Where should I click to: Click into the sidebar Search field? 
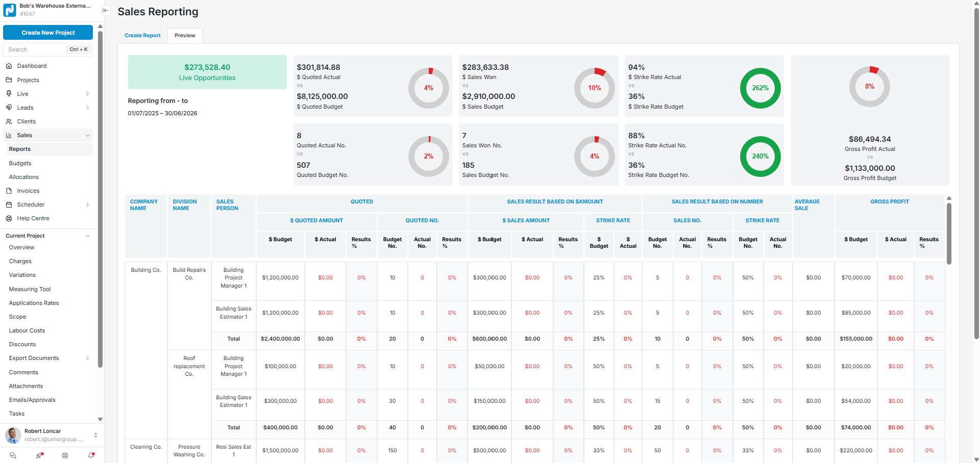(x=36, y=49)
